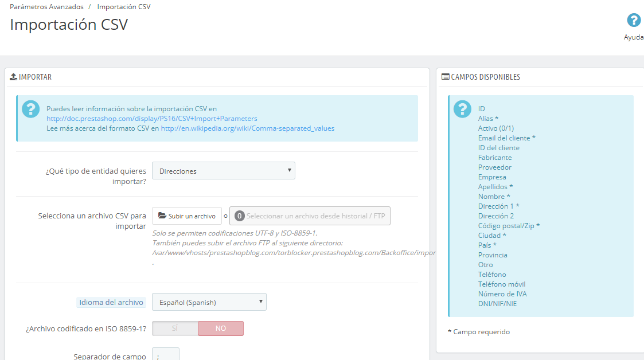Go to Parámetros Avanzados breadcrumb
This screenshot has width=644, height=360.
46,7
